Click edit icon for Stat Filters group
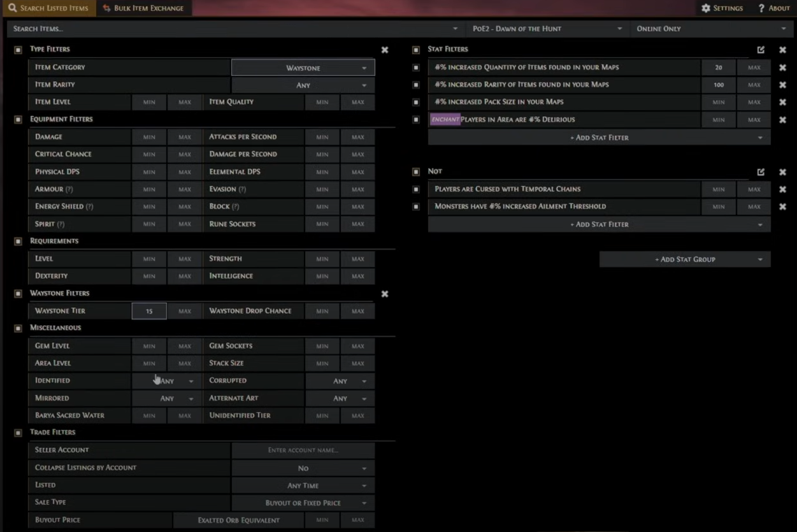The height and width of the screenshot is (532, 797). tap(761, 50)
